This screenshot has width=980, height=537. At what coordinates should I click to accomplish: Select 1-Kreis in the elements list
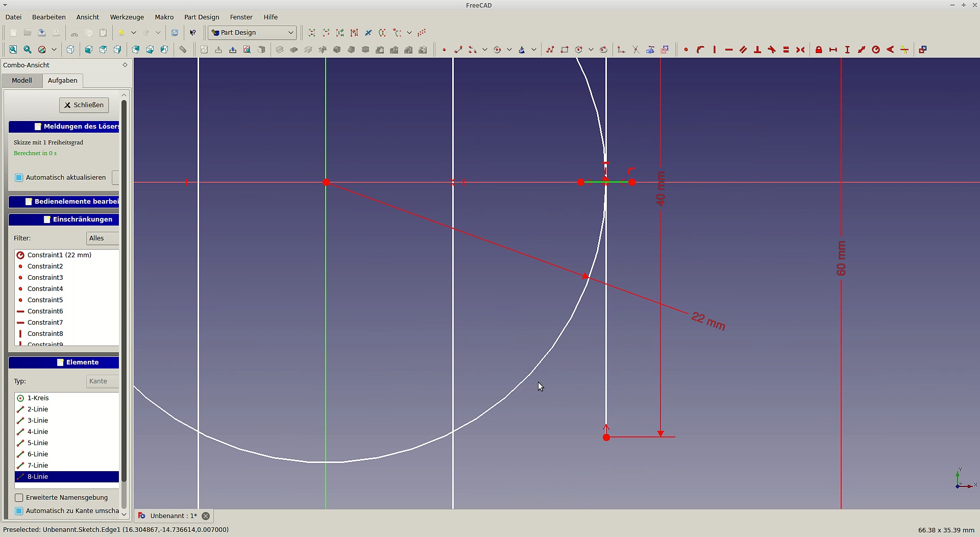pyautogui.click(x=38, y=398)
